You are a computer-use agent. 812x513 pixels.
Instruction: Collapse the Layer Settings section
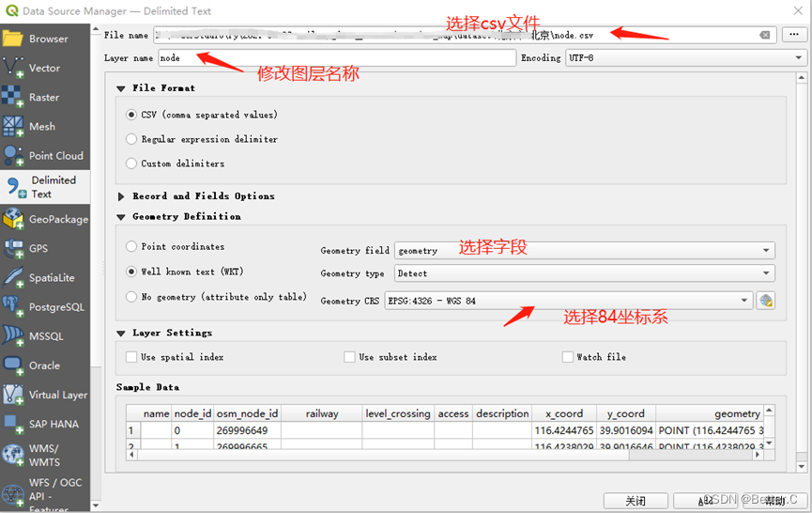121,334
